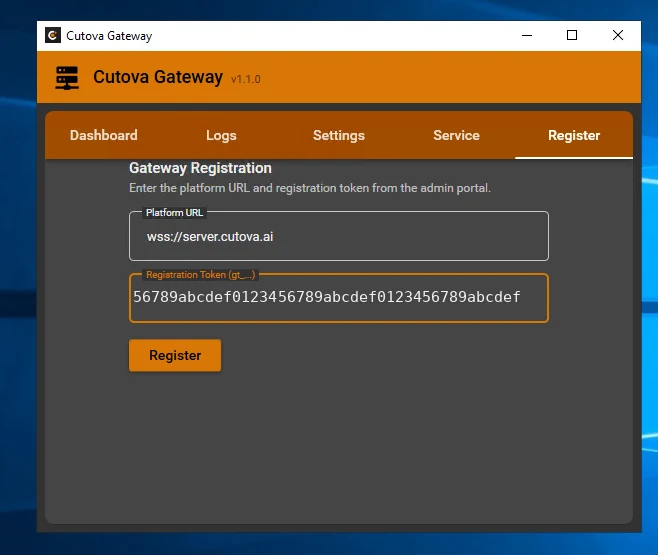Viewport: 658px width, 555px height.
Task: Minimize the Cutova Gateway window
Action: tap(527, 36)
